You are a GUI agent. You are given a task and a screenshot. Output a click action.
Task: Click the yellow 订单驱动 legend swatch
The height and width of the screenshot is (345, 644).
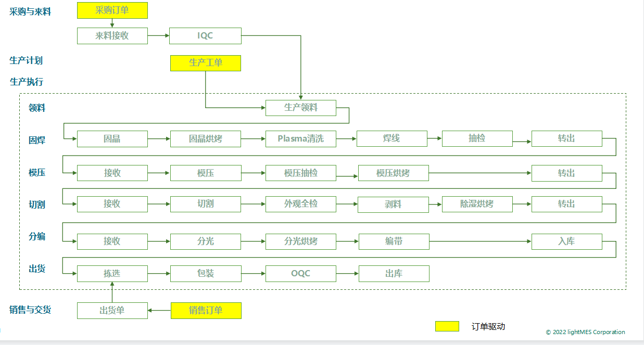(447, 326)
